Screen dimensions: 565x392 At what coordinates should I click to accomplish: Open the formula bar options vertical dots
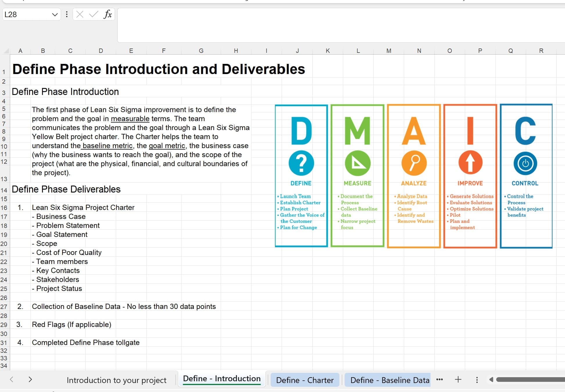click(x=67, y=14)
